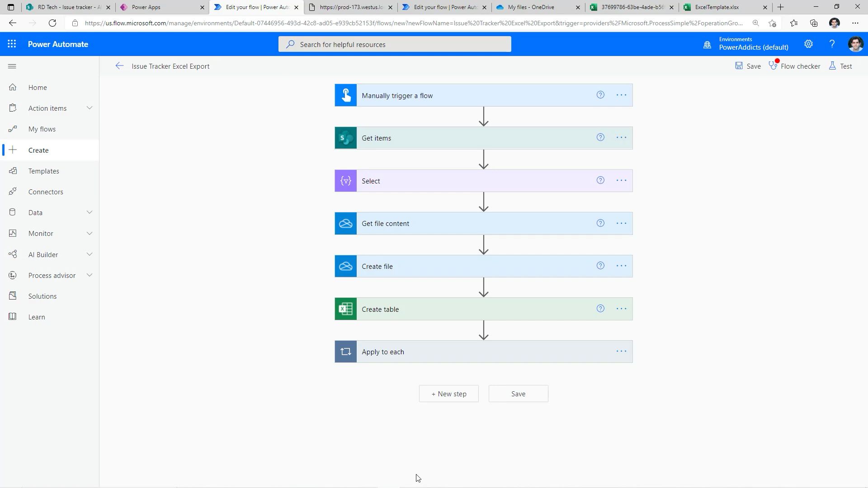This screenshot has height=488, width=868.
Task: Open My flows in the sidebar
Action: coord(50,129)
